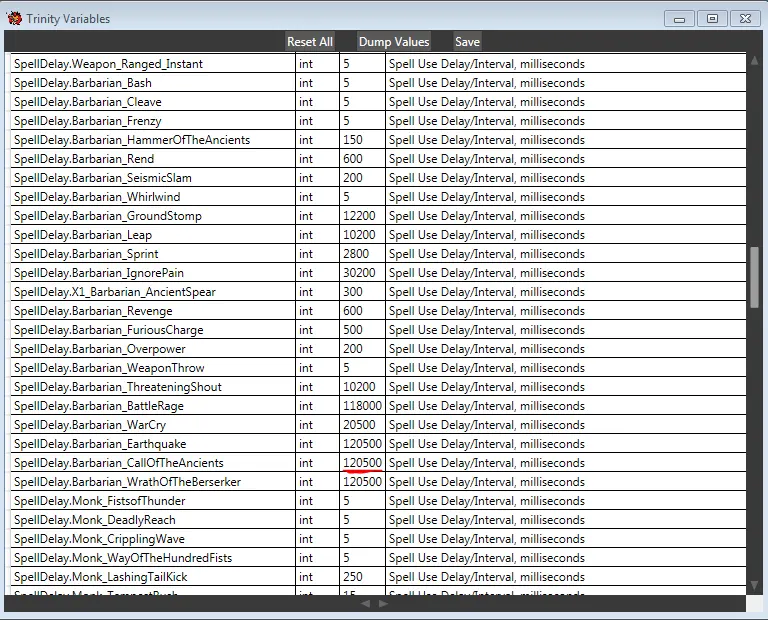Save the variable changes
This screenshot has width=768, height=620.
(467, 42)
